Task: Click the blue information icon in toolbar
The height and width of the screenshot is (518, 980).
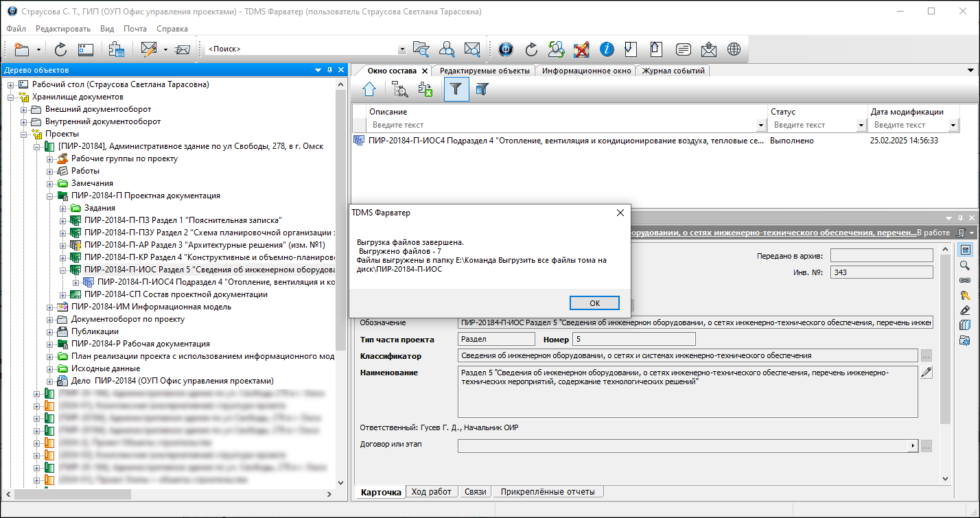Action: click(607, 49)
